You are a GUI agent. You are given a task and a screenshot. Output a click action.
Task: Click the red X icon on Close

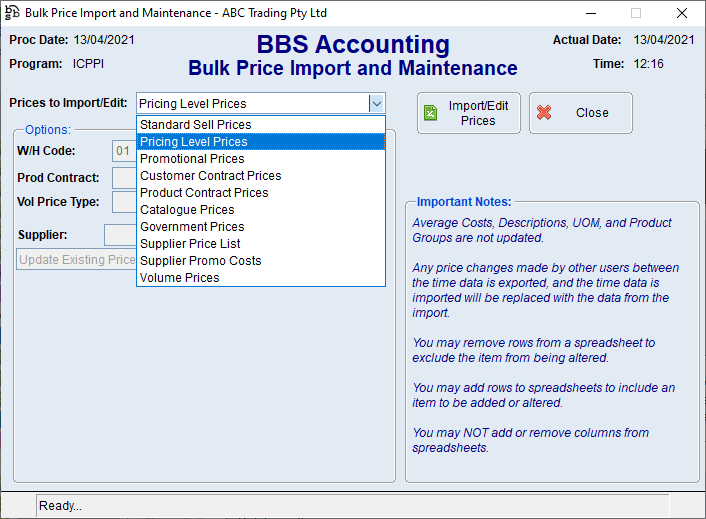[544, 113]
